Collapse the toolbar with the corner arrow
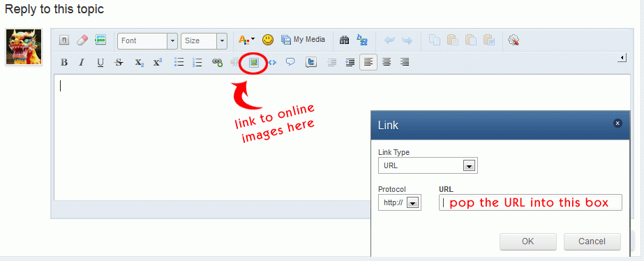Viewport: 644px width, 261px height. [x=622, y=58]
